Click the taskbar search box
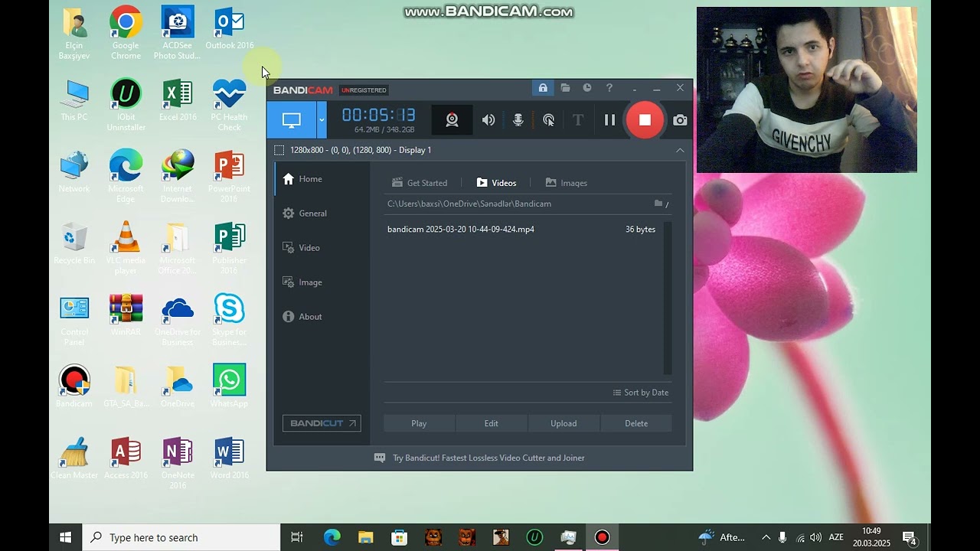This screenshot has width=980, height=551. [x=181, y=537]
